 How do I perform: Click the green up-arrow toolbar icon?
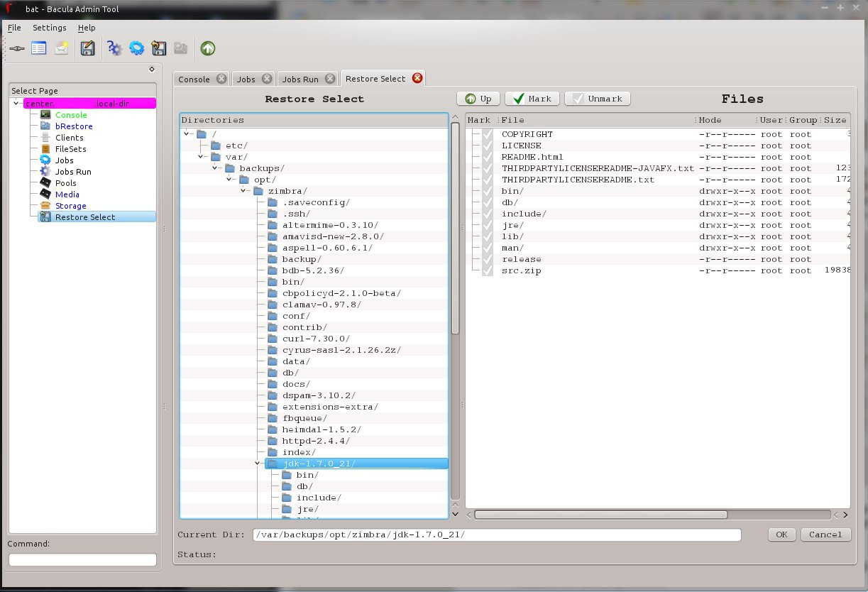pos(207,48)
